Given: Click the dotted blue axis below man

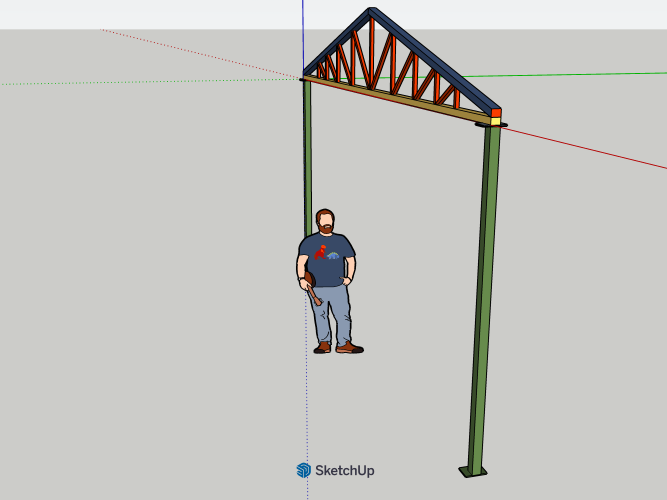Looking at the screenshot, I should click(x=305, y=420).
